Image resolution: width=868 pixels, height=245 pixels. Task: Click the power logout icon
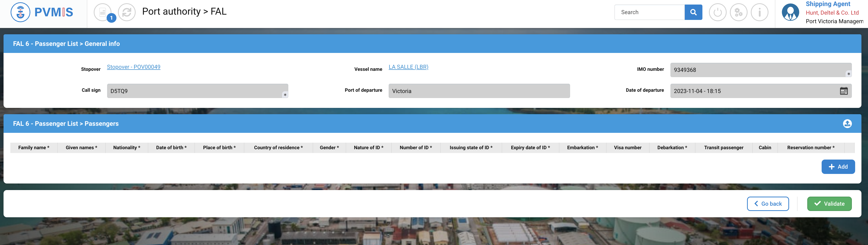tap(717, 12)
